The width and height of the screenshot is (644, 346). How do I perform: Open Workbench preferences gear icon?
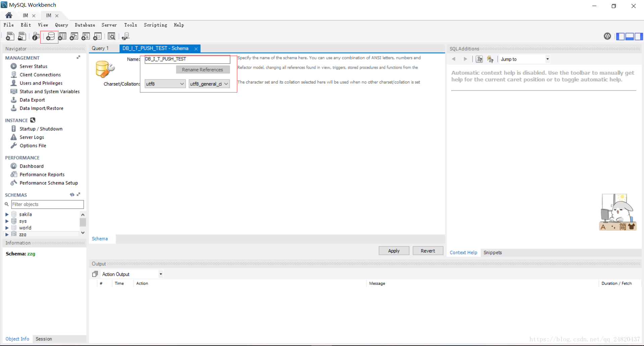click(x=607, y=36)
